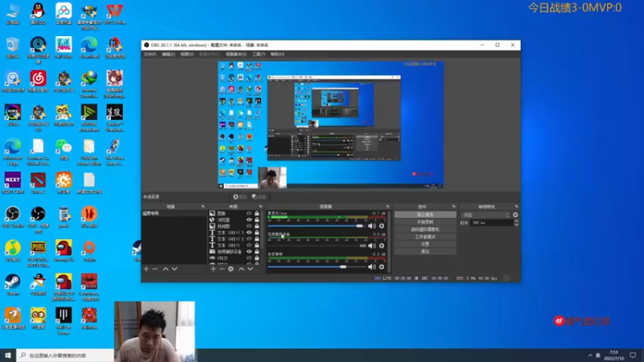Click Start Virtual Camera button

click(x=425, y=229)
